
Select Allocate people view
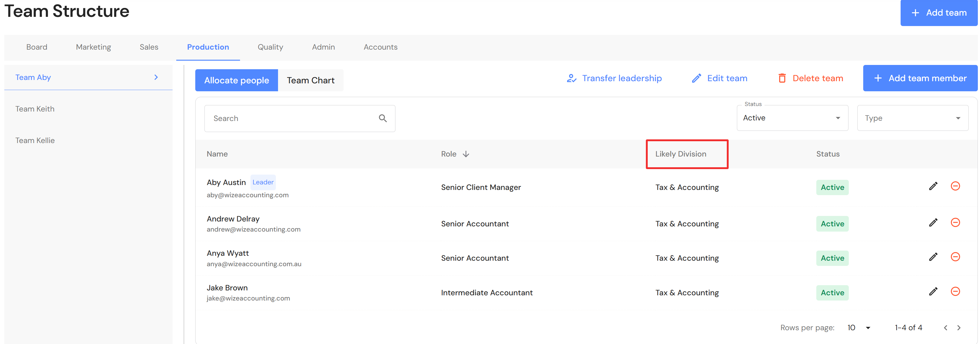coord(236,80)
